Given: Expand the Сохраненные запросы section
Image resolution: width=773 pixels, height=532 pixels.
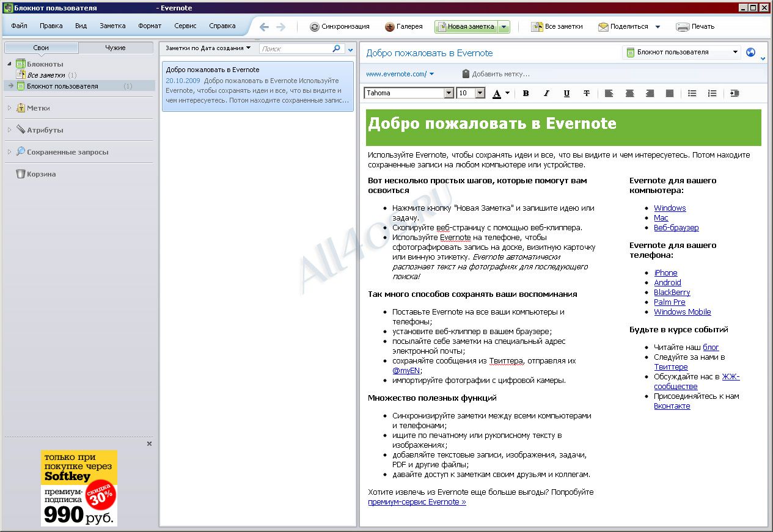Looking at the screenshot, I should tap(9, 152).
